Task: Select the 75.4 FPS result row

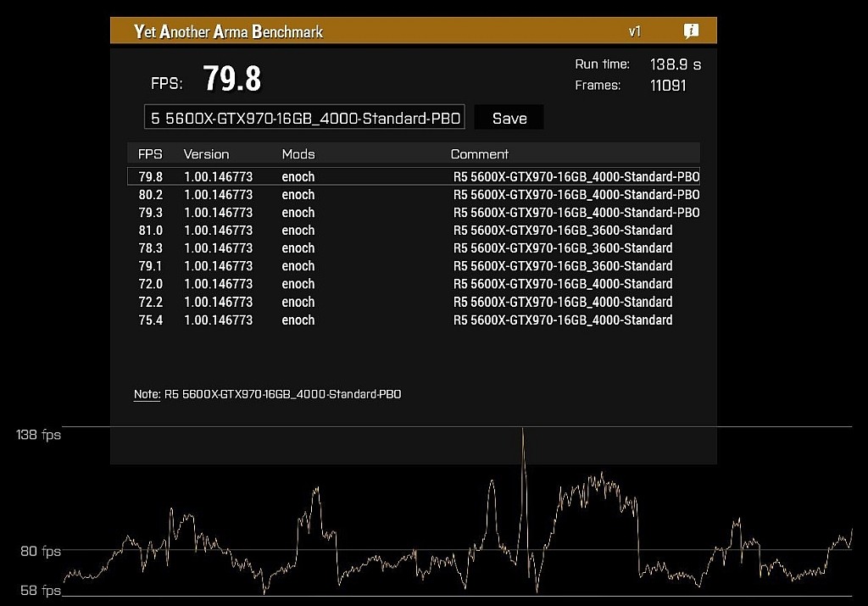Action: coord(414,320)
